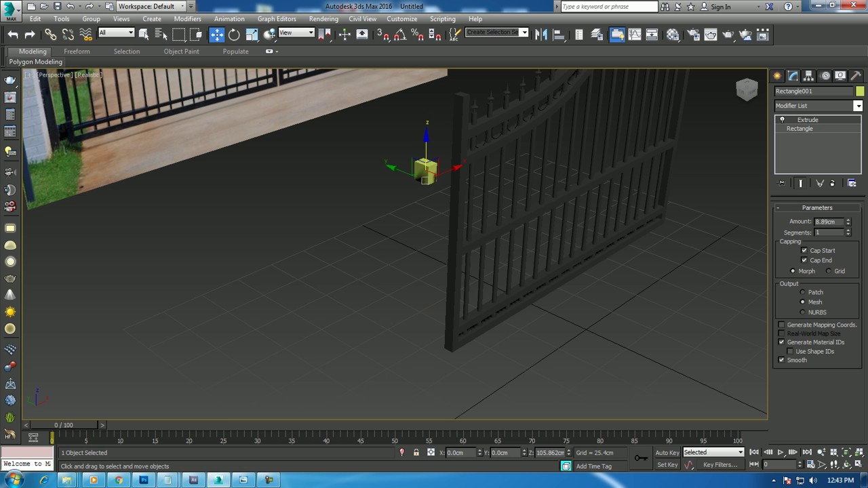Select the Grid capping radio button
Image resolution: width=868 pixels, height=488 pixels.
pos(829,271)
